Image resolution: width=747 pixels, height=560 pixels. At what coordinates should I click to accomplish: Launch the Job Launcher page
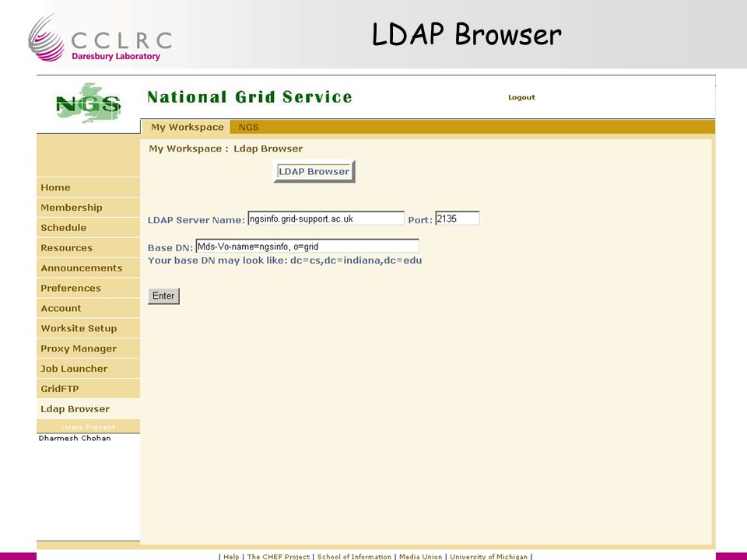click(x=88, y=369)
